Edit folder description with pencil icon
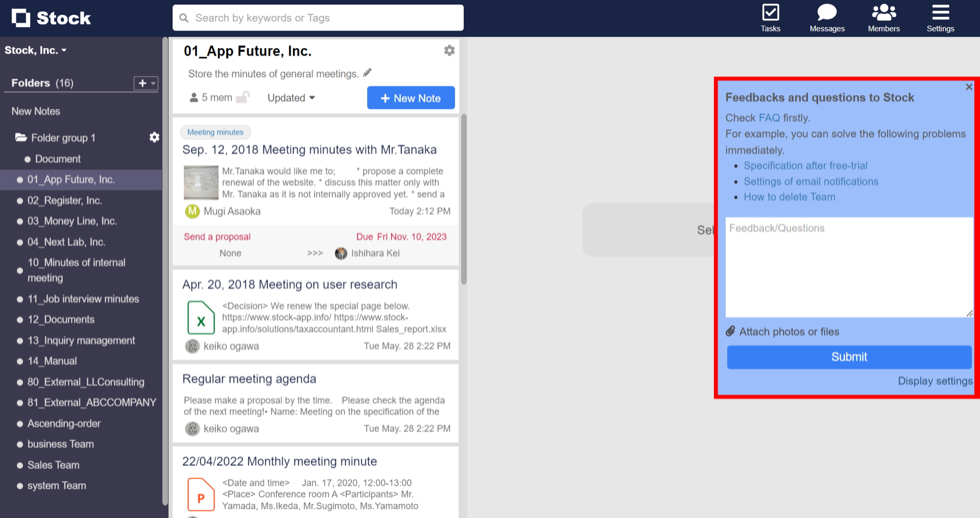 [x=367, y=73]
